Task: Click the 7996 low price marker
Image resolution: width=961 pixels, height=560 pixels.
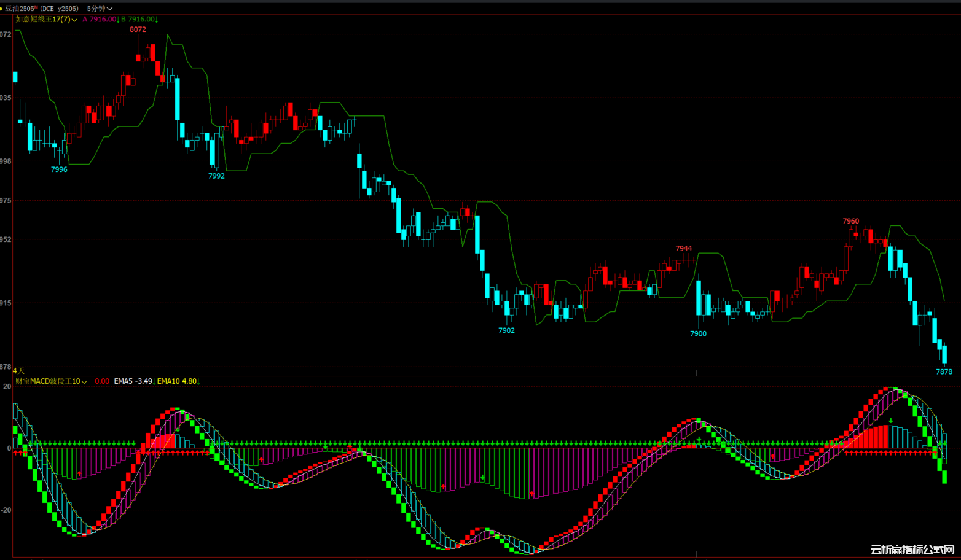Action: [59, 169]
